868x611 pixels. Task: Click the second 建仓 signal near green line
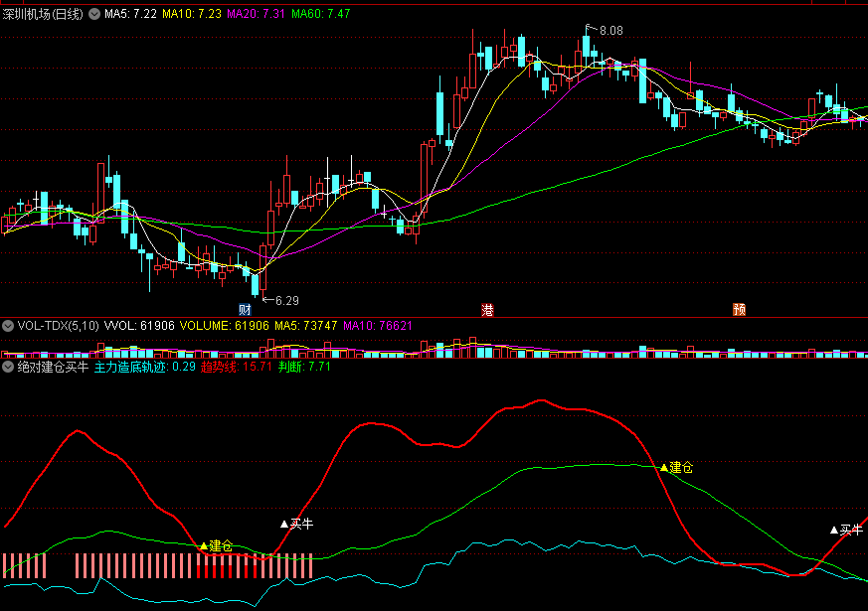(x=676, y=468)
